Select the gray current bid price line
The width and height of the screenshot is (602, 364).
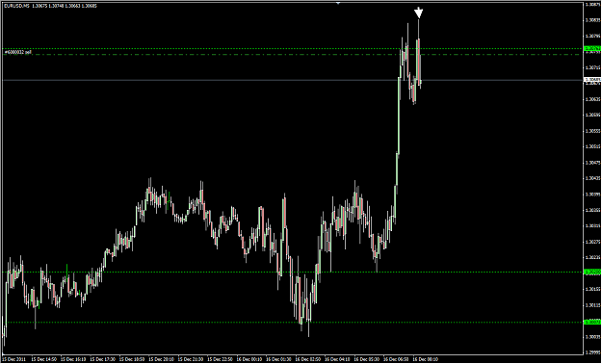(292, 80)
